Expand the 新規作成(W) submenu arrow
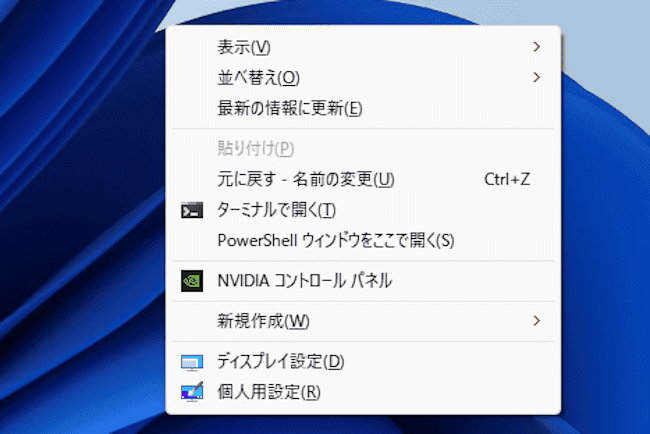 coord(536,321)
